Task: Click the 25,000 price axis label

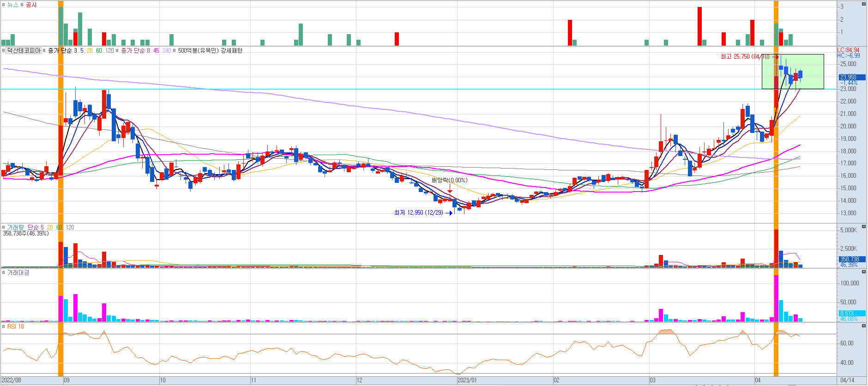Action: (848, 64)
